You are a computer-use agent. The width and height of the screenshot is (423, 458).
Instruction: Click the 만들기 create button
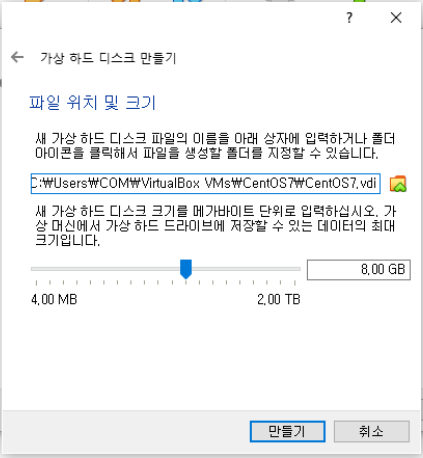(x=287, y=431)
